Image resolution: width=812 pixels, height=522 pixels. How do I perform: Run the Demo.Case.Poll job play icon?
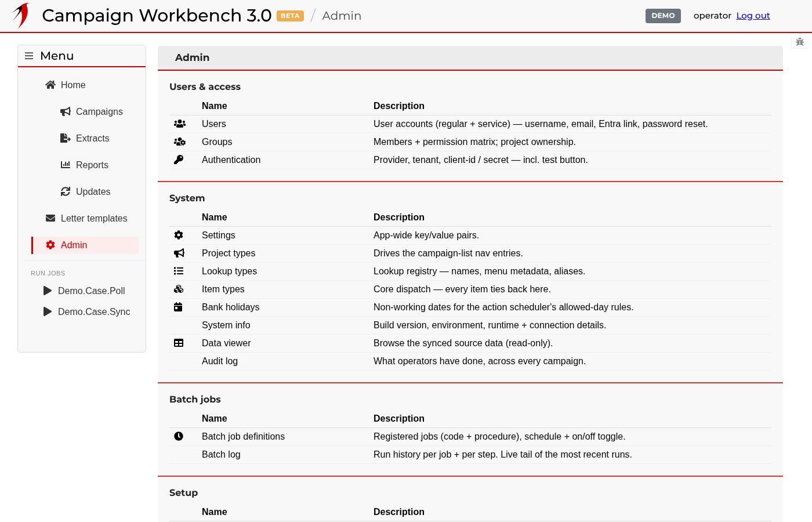click(x=48, y=291)
